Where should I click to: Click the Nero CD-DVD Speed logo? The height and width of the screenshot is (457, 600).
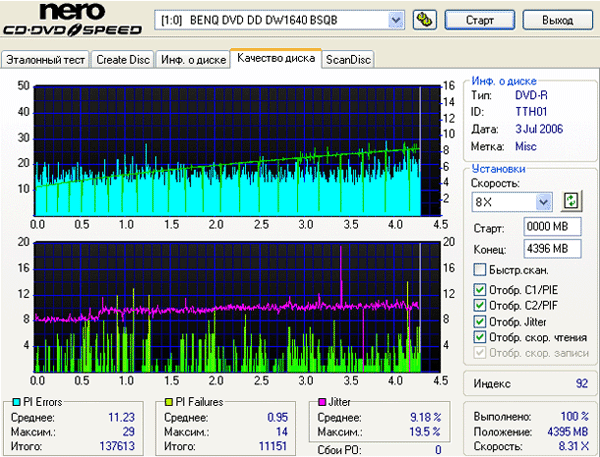[x=72, y=22]
